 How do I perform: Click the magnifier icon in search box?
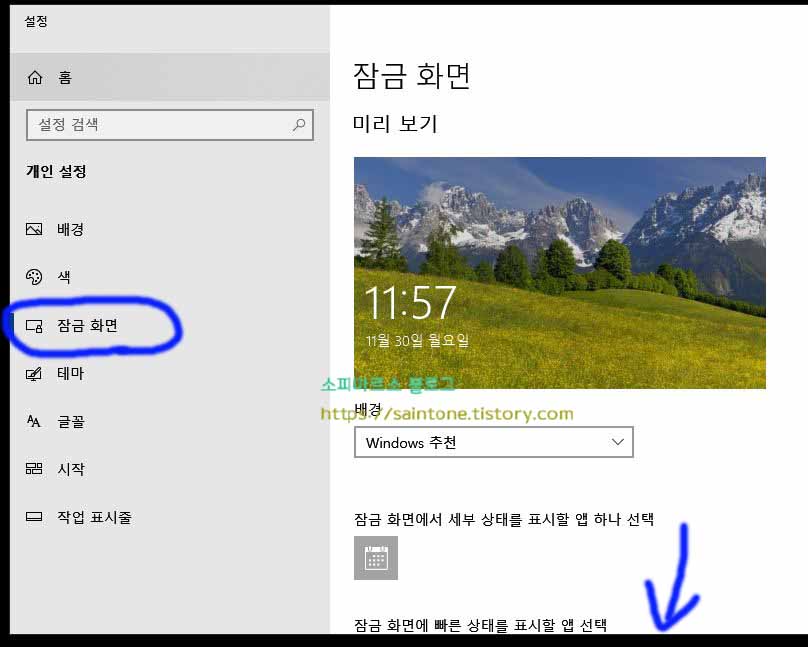299,125
